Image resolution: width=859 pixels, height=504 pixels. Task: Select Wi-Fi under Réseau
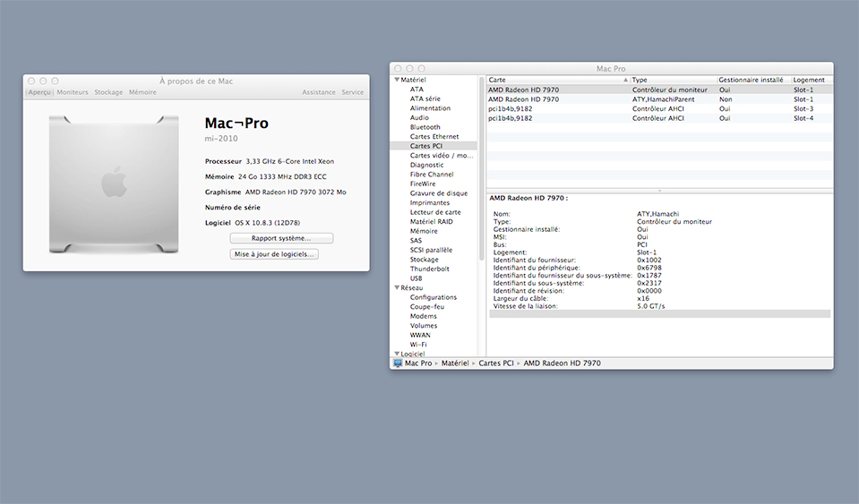(x=418, y=345)
